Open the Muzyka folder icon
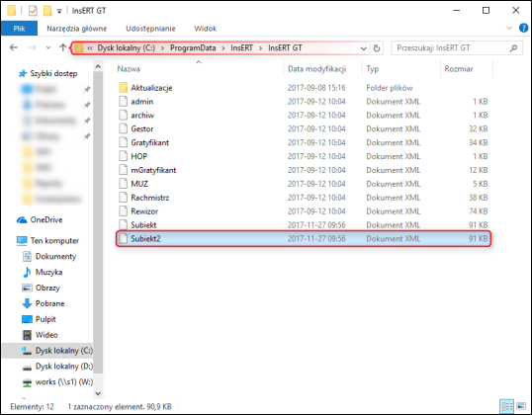 point(27,272)
